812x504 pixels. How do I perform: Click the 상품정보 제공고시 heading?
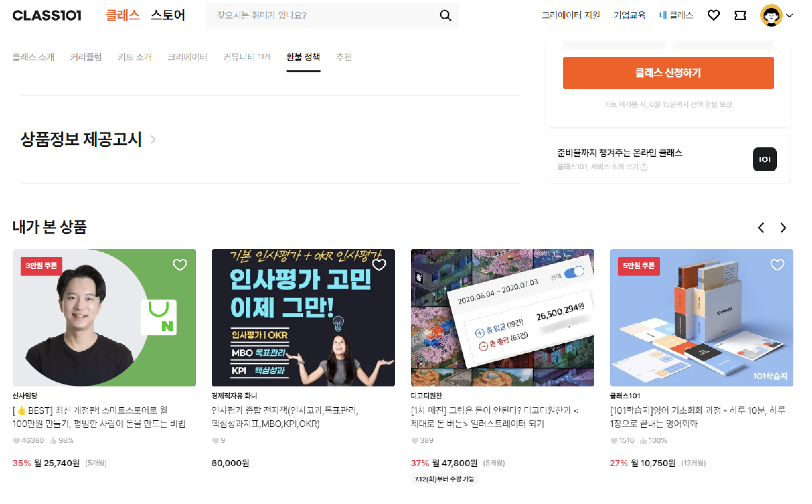coord(81,139)
